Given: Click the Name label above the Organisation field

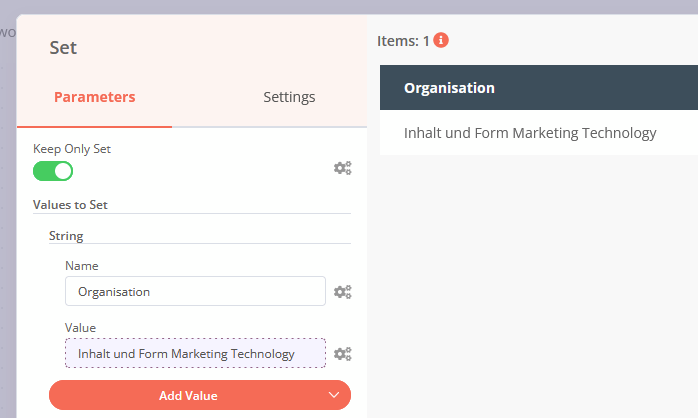Looking at the screenshot, I should pos(82,266).
